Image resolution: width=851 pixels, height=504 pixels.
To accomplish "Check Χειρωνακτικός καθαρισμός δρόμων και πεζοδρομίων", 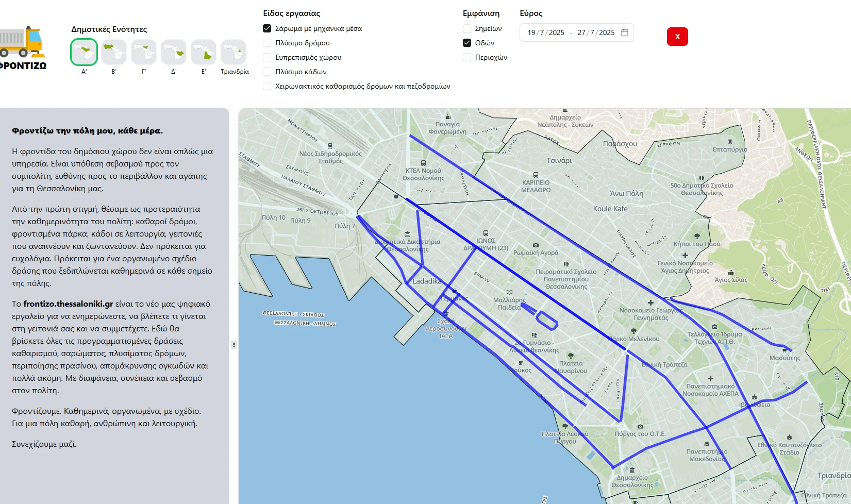I will coord(267,86).
